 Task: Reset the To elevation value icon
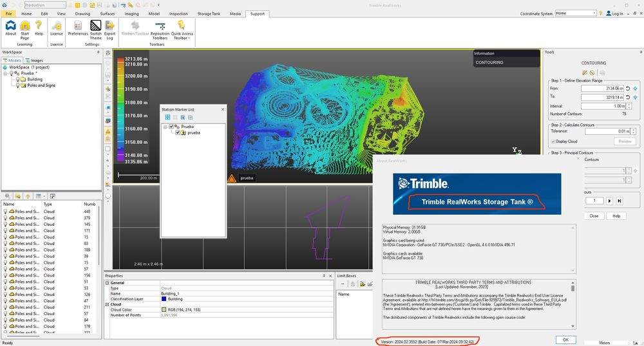tap(628, 98)
